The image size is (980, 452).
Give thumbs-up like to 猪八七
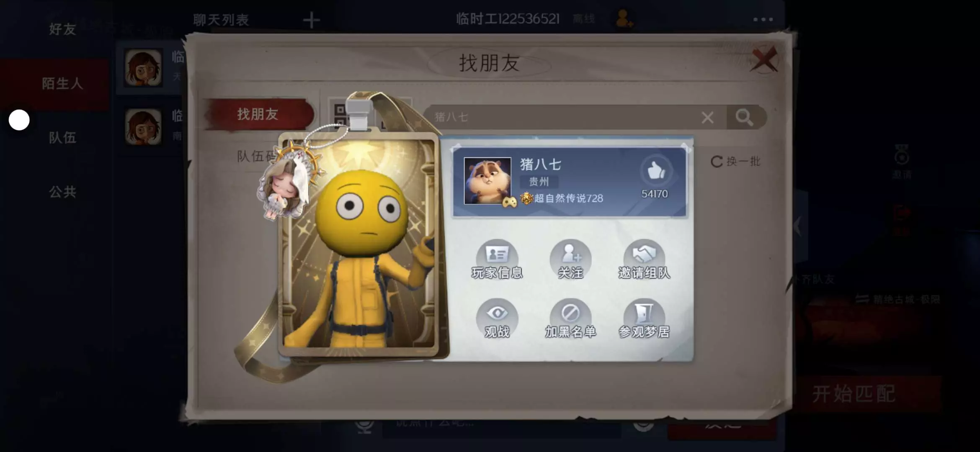click(x=655, y=172)
